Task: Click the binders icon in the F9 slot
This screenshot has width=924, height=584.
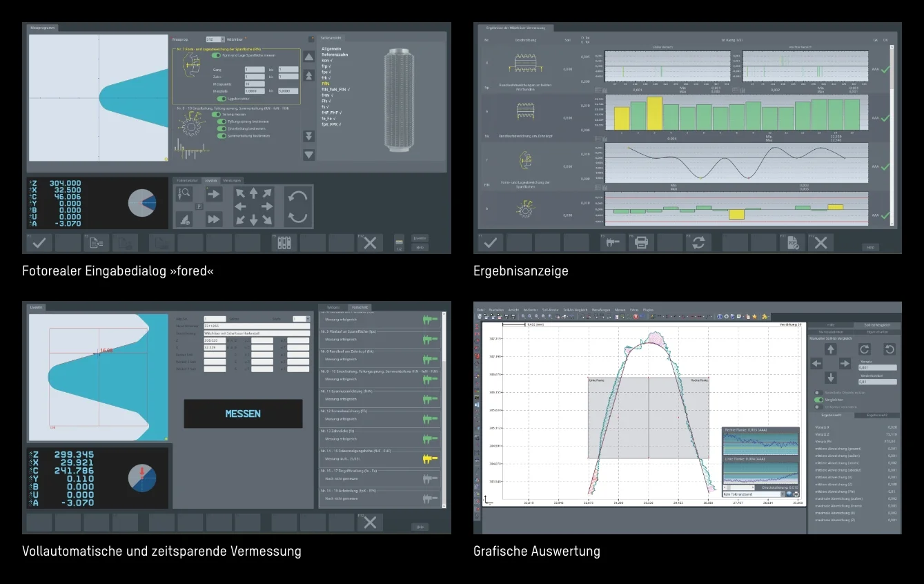Action: (284, 242)
